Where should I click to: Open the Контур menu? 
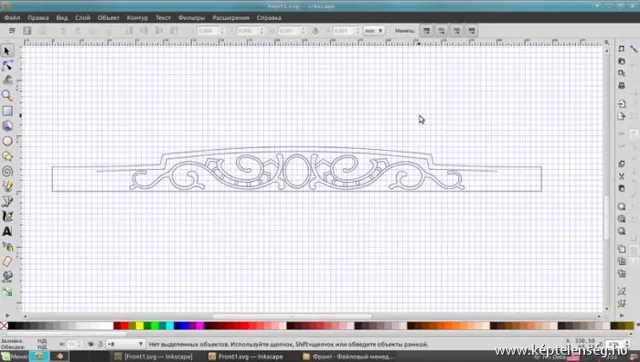pyautogui.click(x=137, y=18)
